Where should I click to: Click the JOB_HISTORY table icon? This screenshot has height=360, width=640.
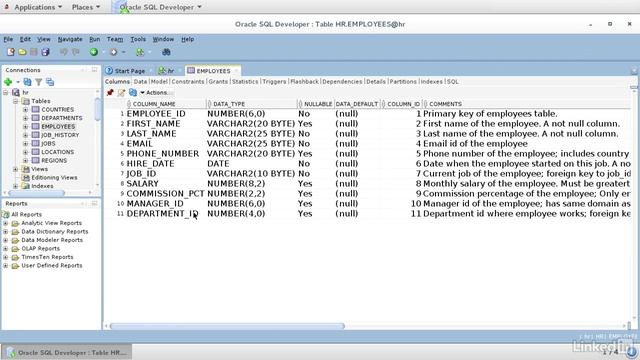[x=36, y=135]
